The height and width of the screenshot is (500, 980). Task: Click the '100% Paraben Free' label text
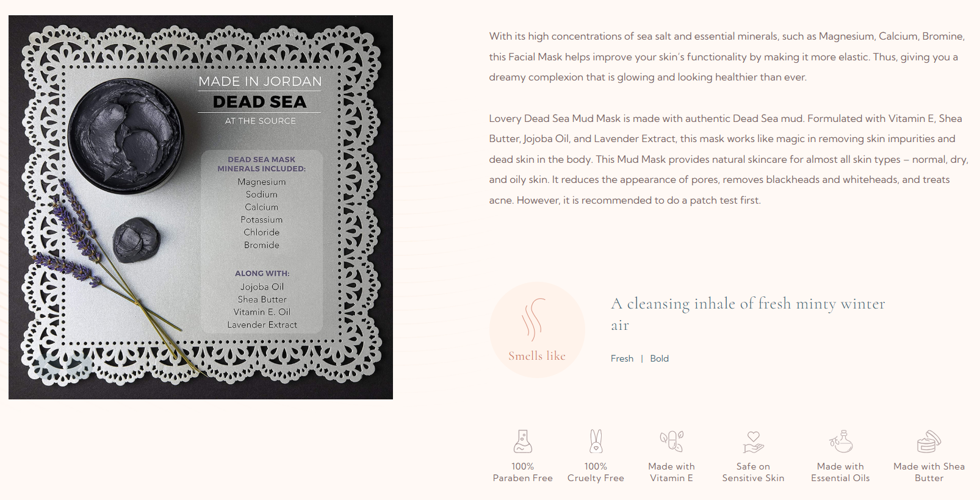tap(523, 472)
